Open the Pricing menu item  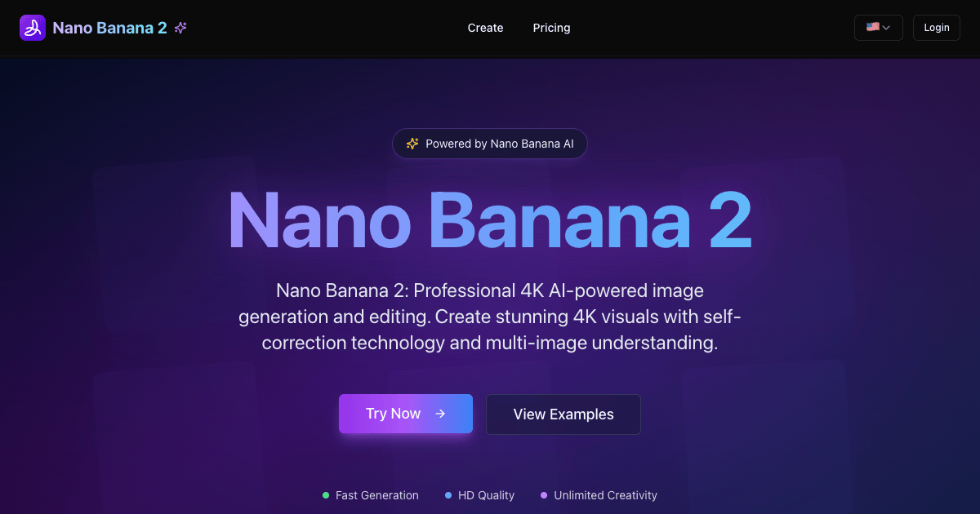click(x=551, y=27)
